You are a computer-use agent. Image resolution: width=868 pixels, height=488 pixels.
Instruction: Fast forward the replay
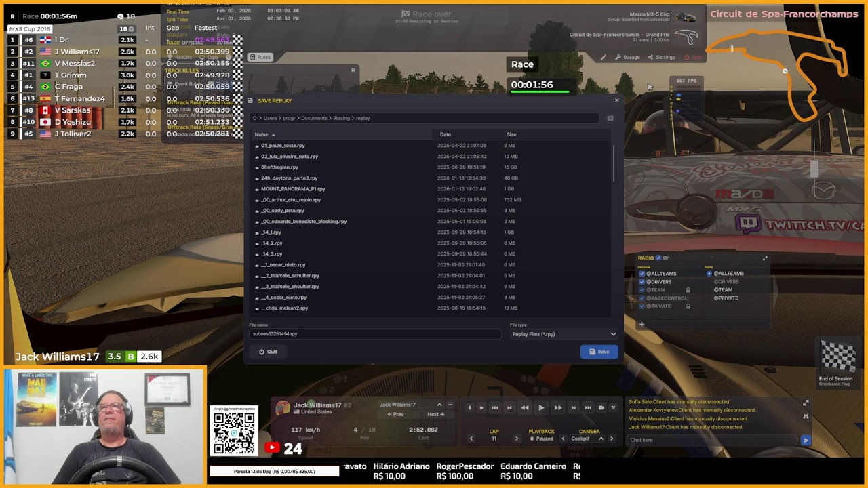557,407
